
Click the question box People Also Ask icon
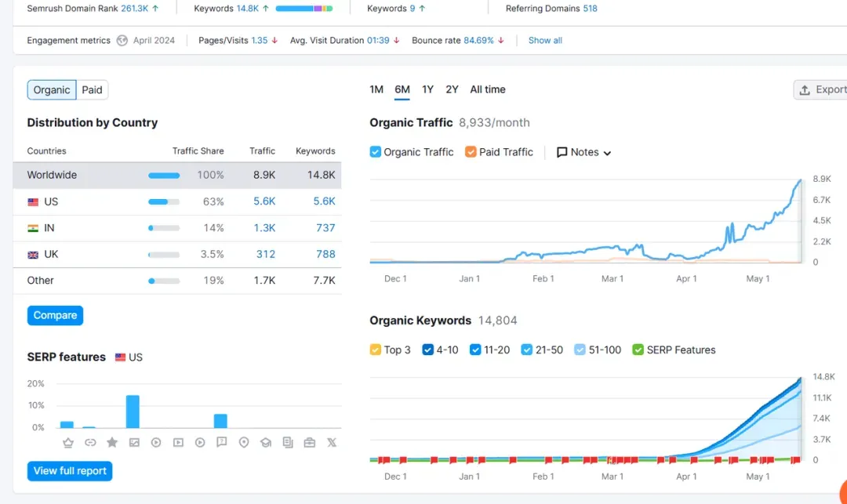click(x=222, y=443)
